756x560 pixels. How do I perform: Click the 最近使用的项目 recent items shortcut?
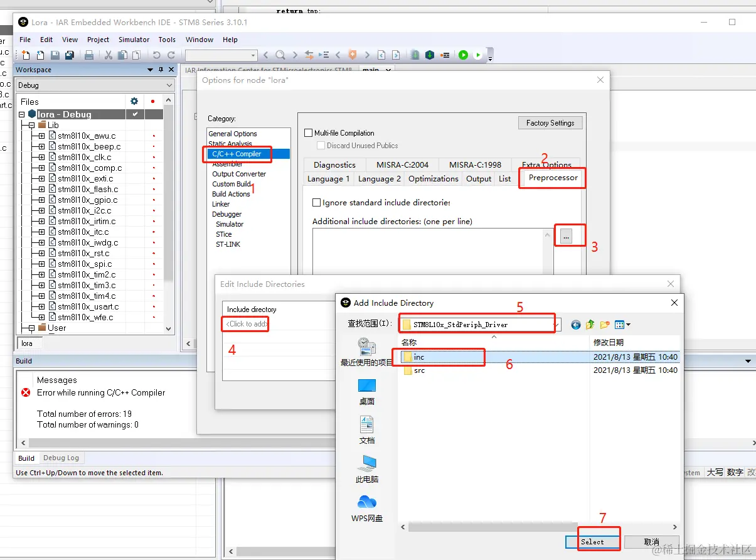(x=367, y=352)
